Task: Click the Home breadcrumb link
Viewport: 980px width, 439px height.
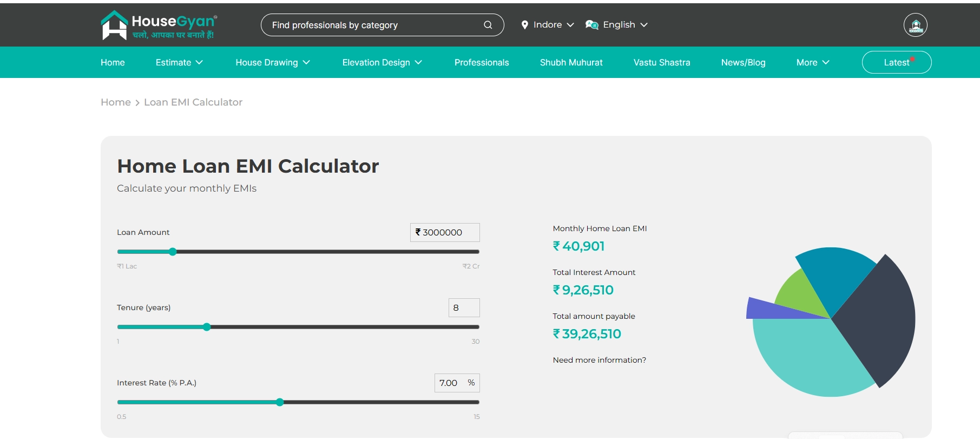Action: [x=116, y=102]
